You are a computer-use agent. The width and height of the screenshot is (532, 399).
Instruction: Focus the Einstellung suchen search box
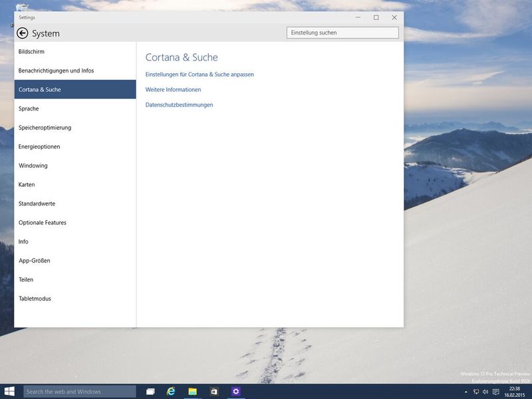[342, 33]
